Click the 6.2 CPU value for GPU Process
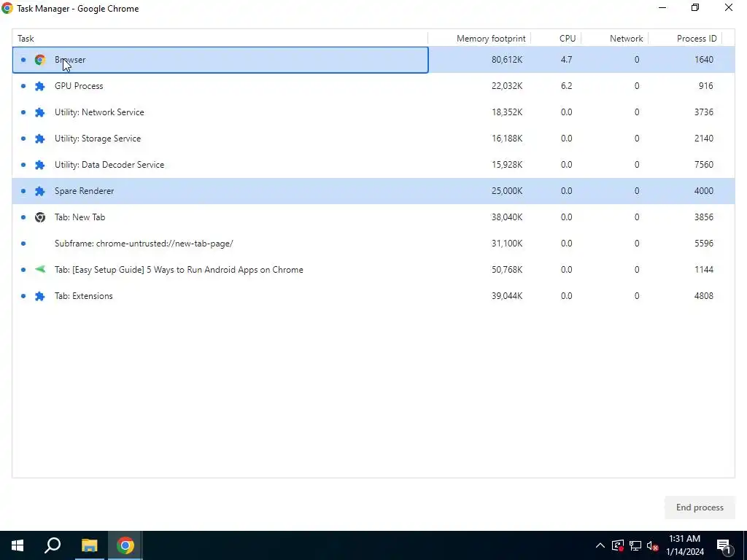This screenshot has width=747, height=560. click(x=566, y=86)
